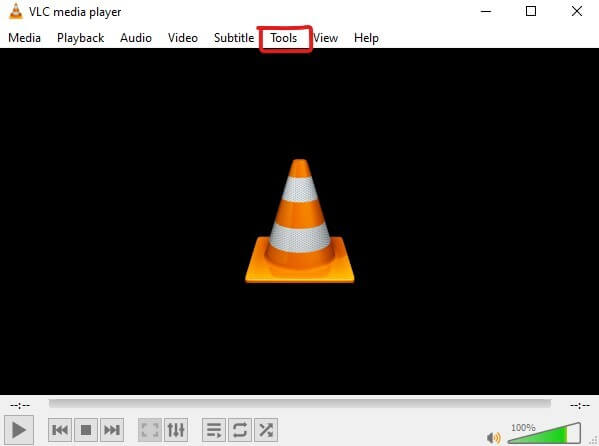Toggle random shuffle playback
Image resolution: width=599 pixels, height=446 pixels.
(x=266, y=430)
